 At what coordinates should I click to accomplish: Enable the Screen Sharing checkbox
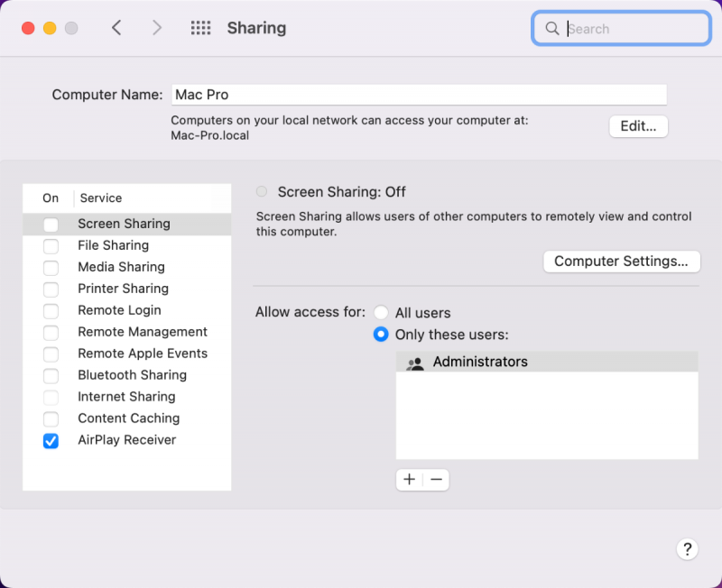pyautogui.click(x=51, y=225)
